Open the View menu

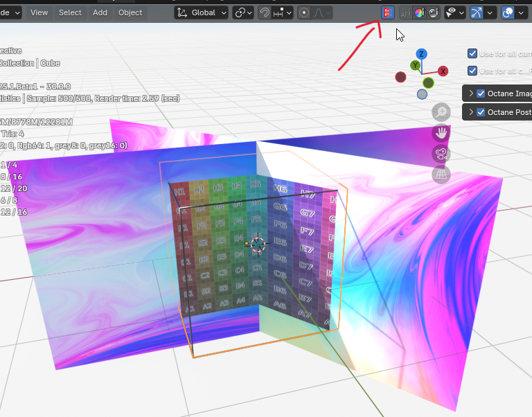39,13
